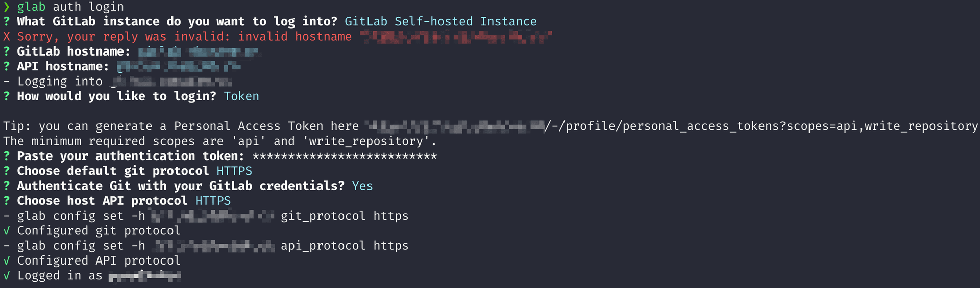This screenshot has width=980, height=288.
Task: Click the green prompt chevron before glab
Action: [7, 7]
